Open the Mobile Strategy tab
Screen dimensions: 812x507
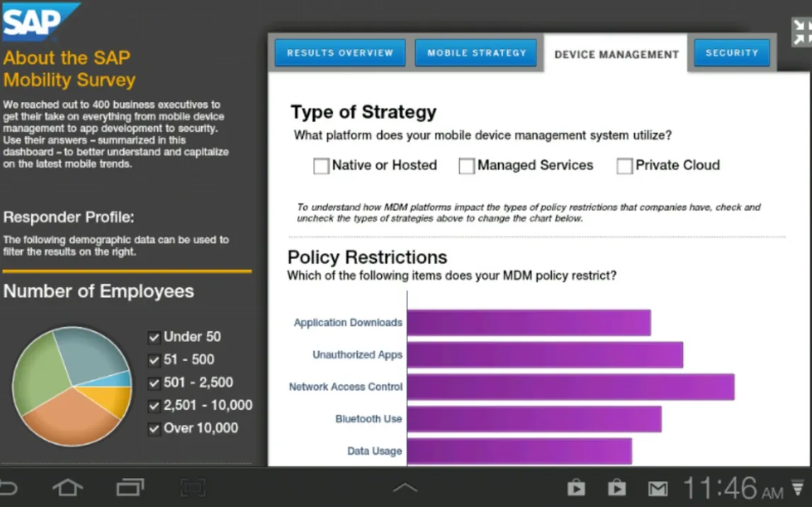click(x=476, y=53)
